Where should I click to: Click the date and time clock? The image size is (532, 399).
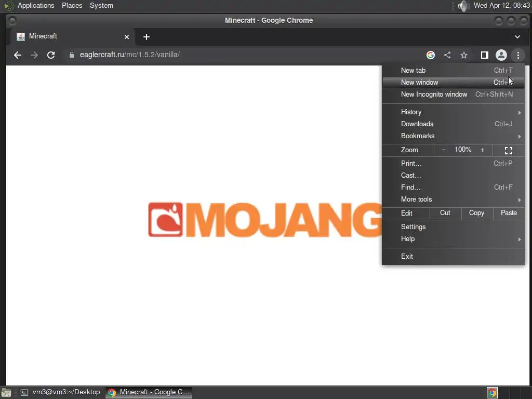[x=501, y=5]
